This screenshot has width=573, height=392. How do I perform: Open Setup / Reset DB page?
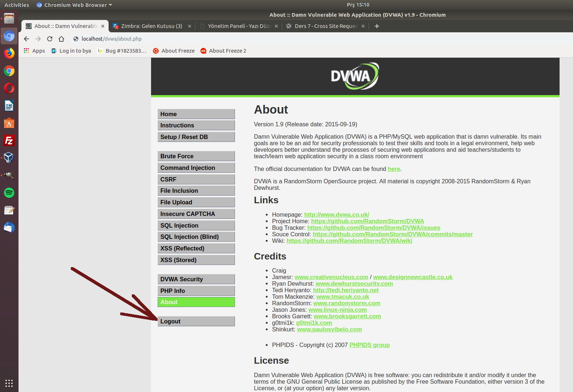tap(196, 137)
